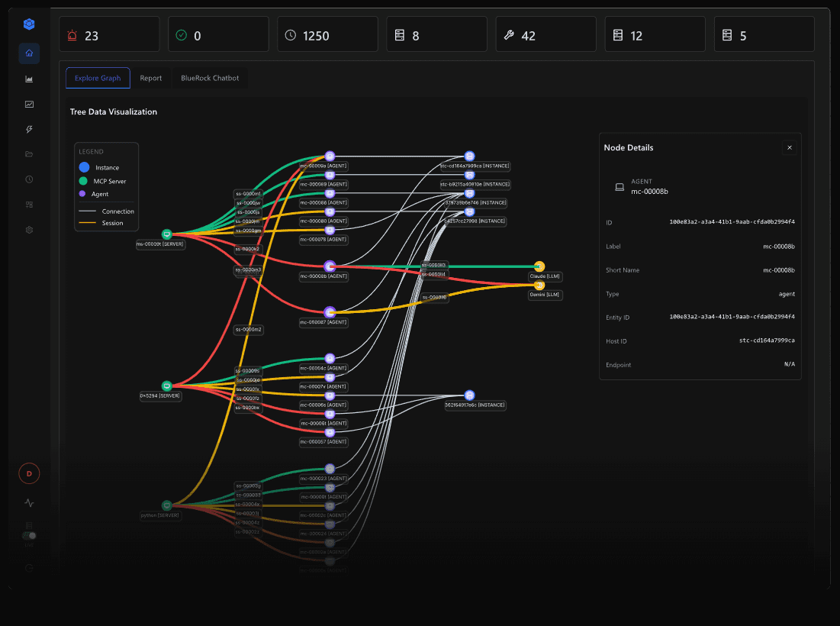Click the green MCP Server legend swatch
The image size is (840, 626).
pyautogui.click(x=83, y=181)
